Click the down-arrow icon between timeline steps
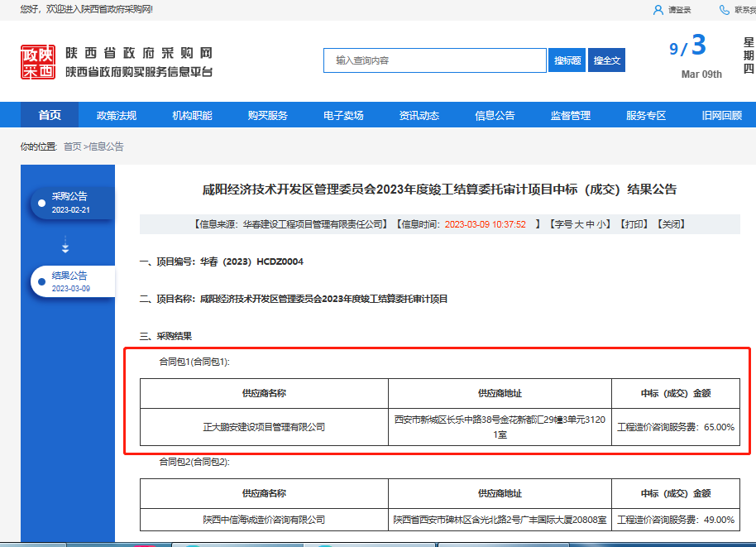Screen dimensions: 756x547 [x=65, y=246]
